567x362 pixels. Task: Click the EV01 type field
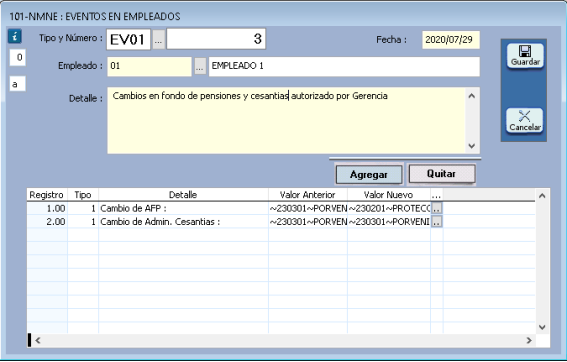128,39
